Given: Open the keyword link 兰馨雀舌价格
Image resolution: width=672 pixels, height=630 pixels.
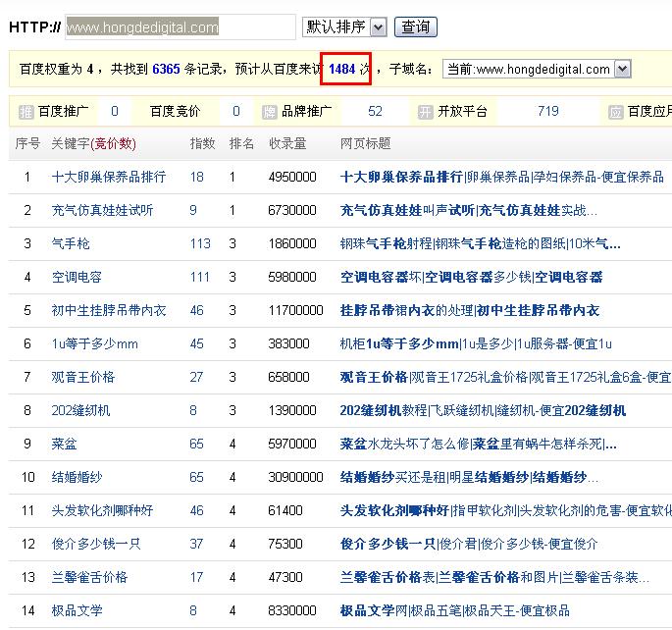Looking at the screenshot, I should [89, 578].
